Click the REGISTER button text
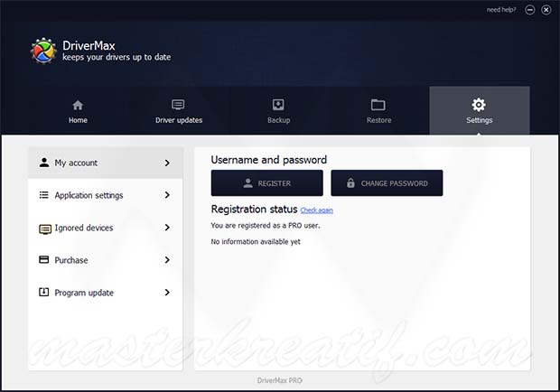The height and width of the screenshot is (392, 560). coord(275,183)
